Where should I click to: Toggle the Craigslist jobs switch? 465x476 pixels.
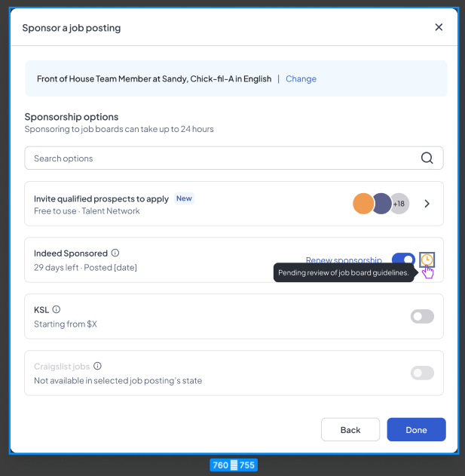422,373
